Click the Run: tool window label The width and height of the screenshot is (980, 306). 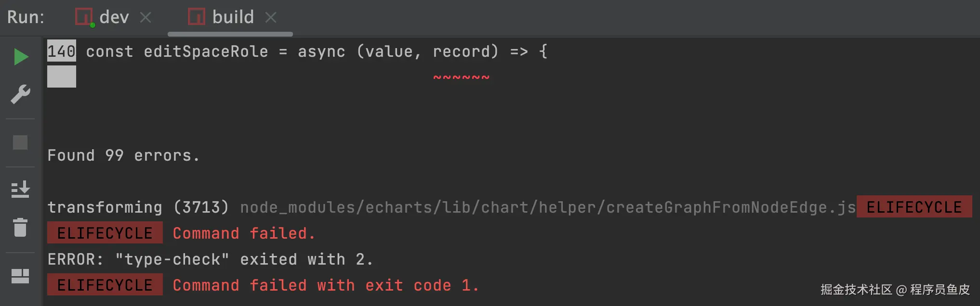click(26, 17)
